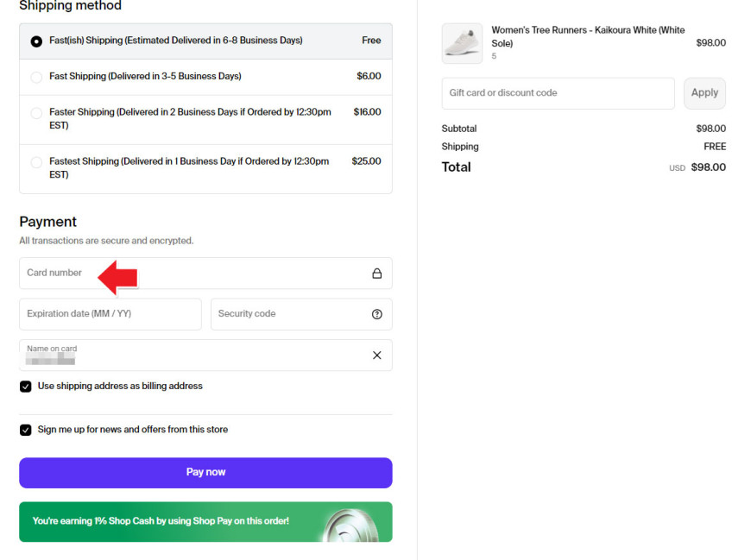Click the Women's Tree Runners product name
The height and width of the screenshot is (560, 751).
pyautogui.click(x=588, y=37)
